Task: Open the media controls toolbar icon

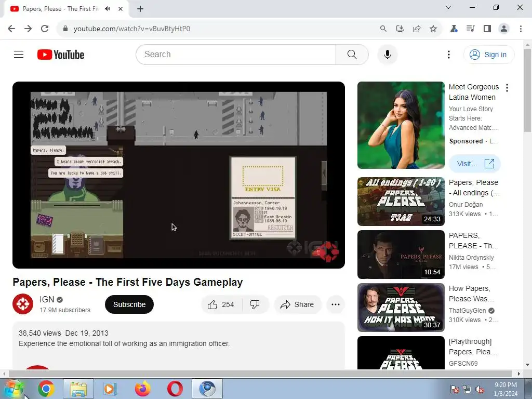Action: click(x=470, y=29)
